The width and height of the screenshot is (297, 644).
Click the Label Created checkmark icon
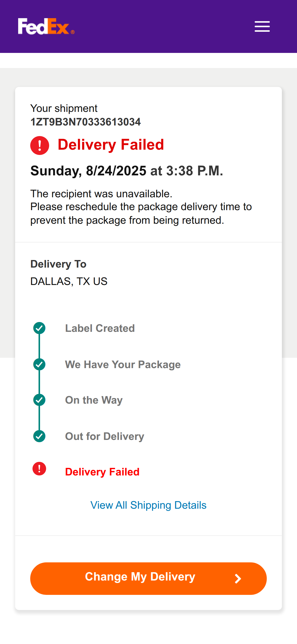tap(39, 328)
